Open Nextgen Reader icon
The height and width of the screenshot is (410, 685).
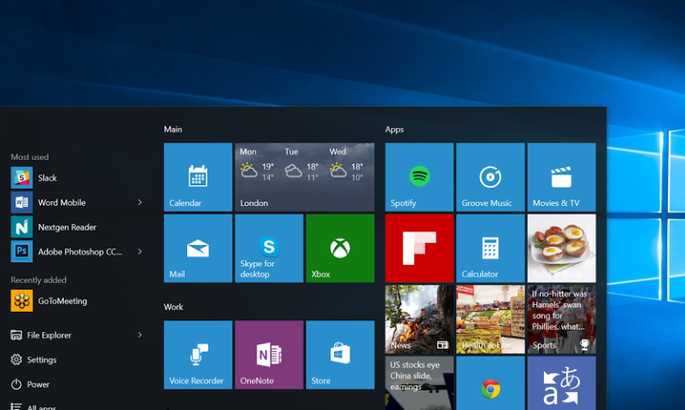pyautogui.click(x=21, y=227)
